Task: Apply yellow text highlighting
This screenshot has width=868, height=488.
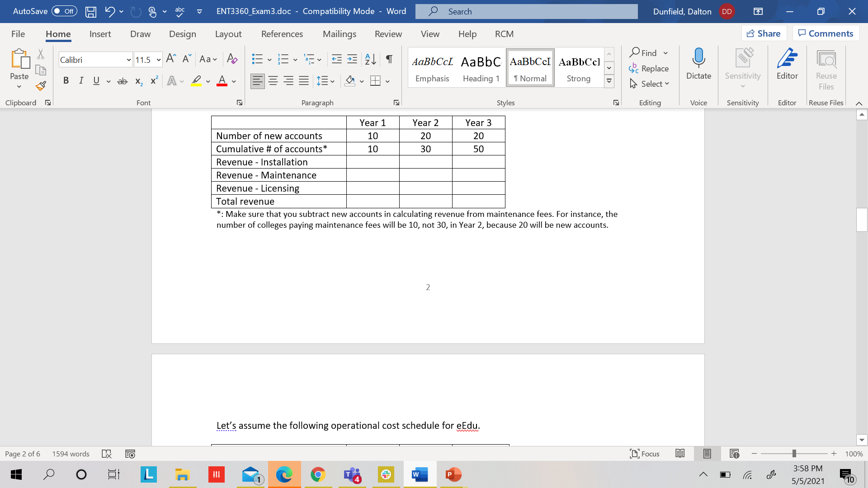Action: pos(196,81)
